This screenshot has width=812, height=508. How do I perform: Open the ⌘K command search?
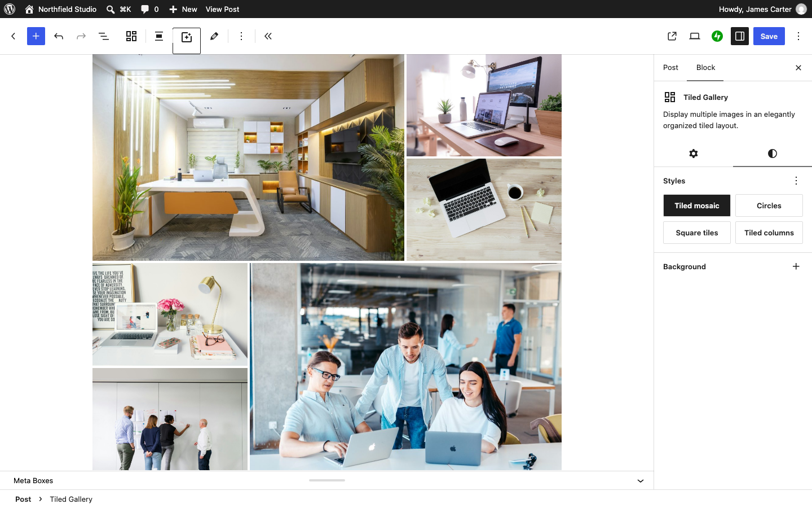tap(119, 9)
